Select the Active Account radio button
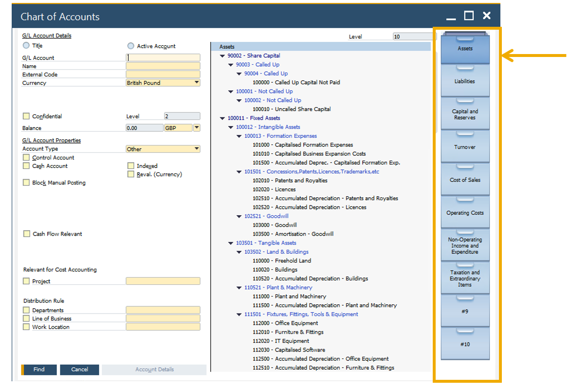The image size is (570, 392). pyautogui.click(x=131, y=46)
